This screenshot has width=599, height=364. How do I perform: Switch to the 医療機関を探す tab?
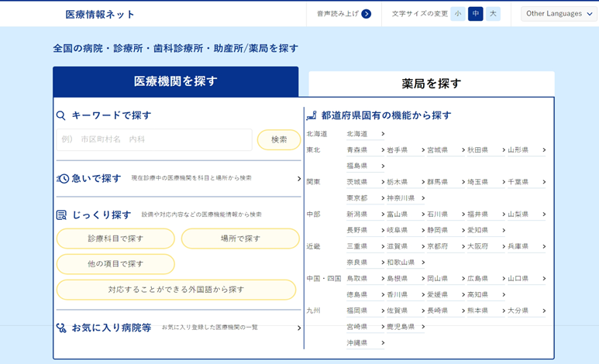[176, 81]
